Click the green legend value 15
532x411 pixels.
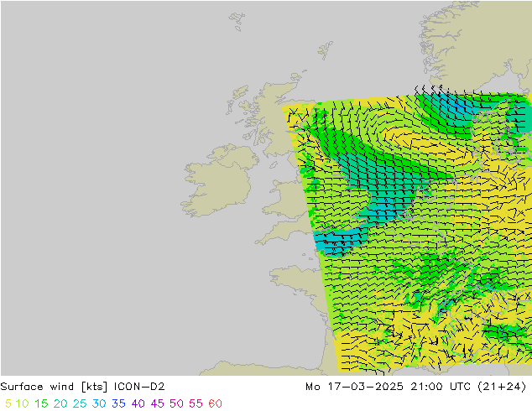click(41, 403)
